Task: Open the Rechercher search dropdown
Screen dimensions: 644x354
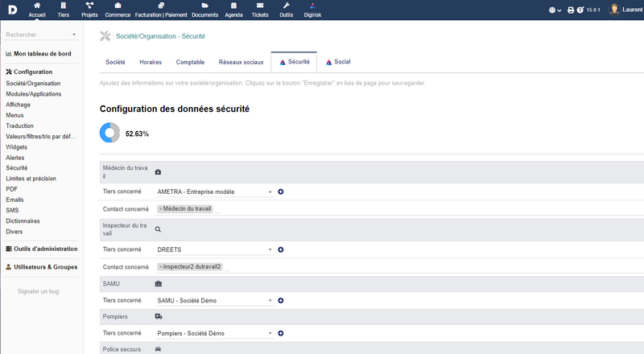Action: 41,35
